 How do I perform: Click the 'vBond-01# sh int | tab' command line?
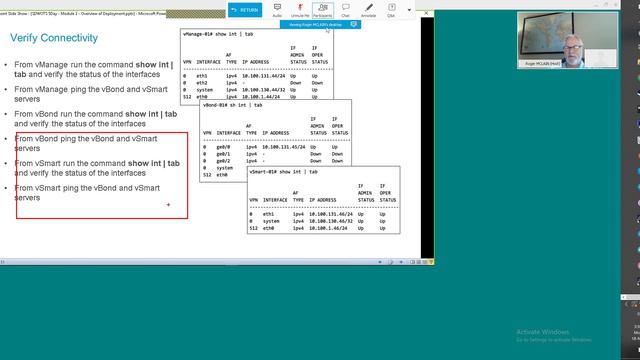click(x=233, y=105)
